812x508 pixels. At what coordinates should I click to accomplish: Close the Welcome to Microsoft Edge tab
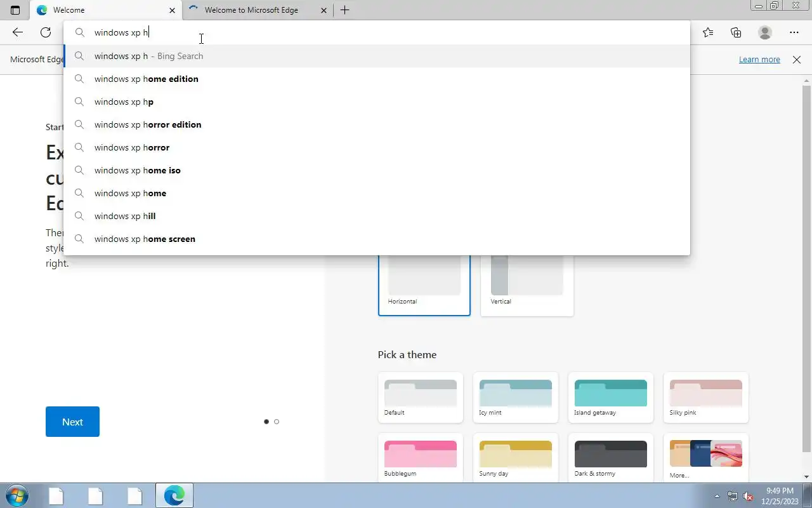coord(324,10)
